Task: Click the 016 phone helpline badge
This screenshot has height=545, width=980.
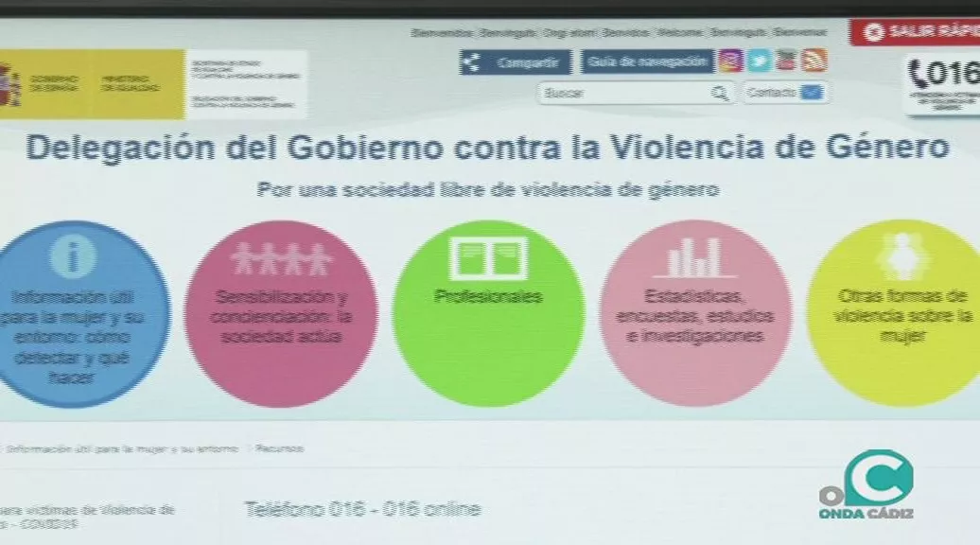Action: coord(943,85)
